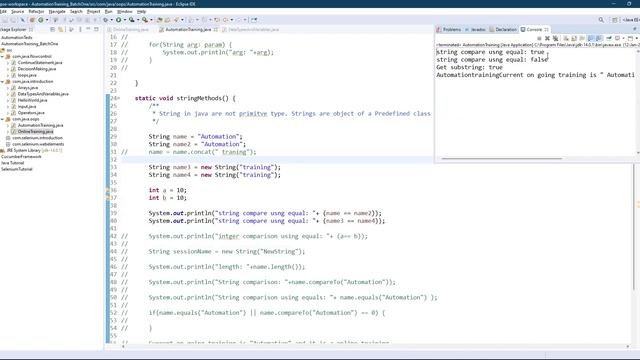The width and height of the screenshot is (640, 360).
Task: Open the External Tools dropdown arrow
Action: tap(151, 20)
